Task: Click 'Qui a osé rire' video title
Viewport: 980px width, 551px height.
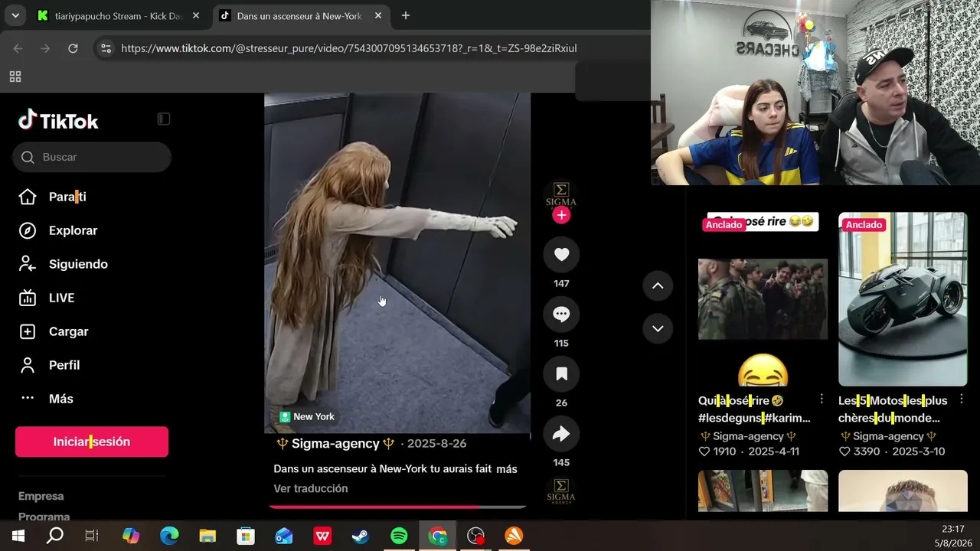Action: (754, 409)
